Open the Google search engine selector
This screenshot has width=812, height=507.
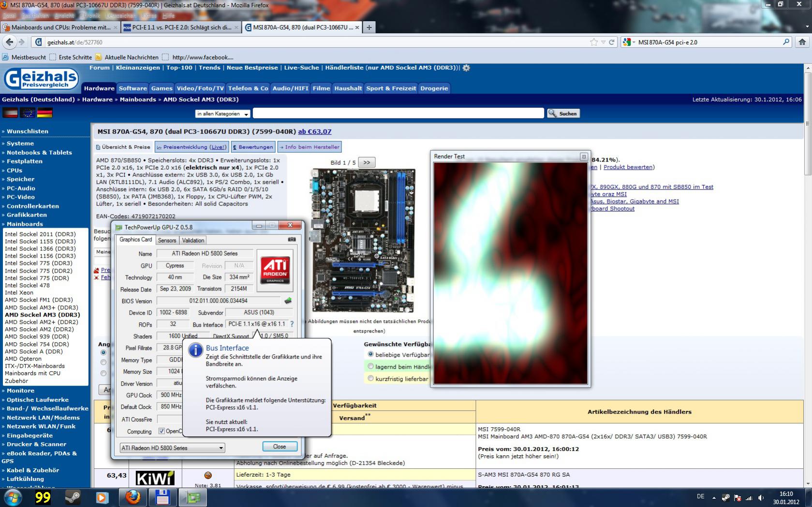coord(629,42)
